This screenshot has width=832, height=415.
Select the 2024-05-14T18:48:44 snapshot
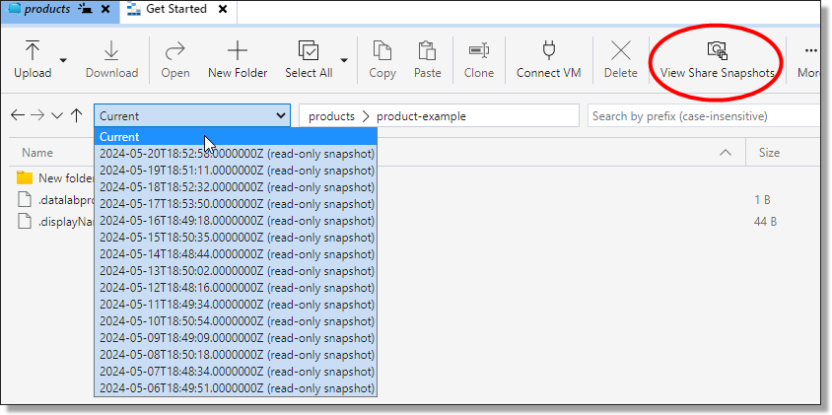(x=236, y=254)
